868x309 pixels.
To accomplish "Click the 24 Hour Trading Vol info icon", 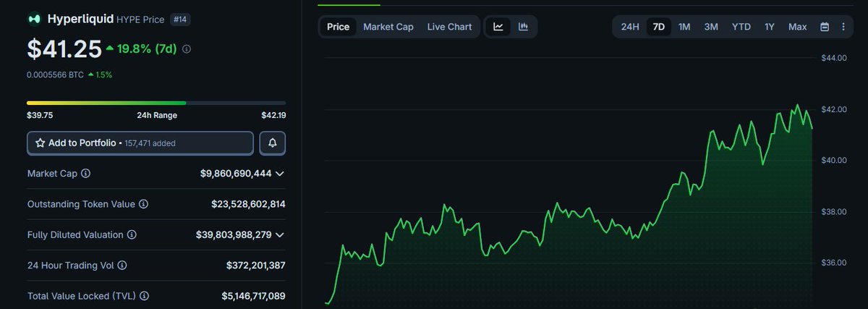I will [x=122, y=266].
